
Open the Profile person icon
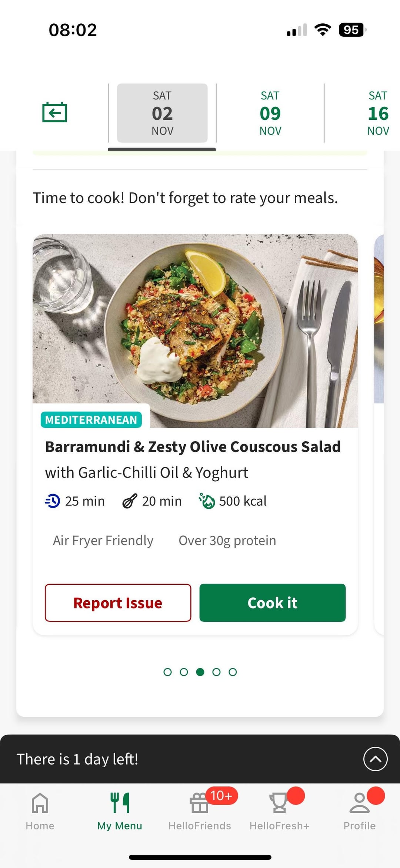pos(359,802)
